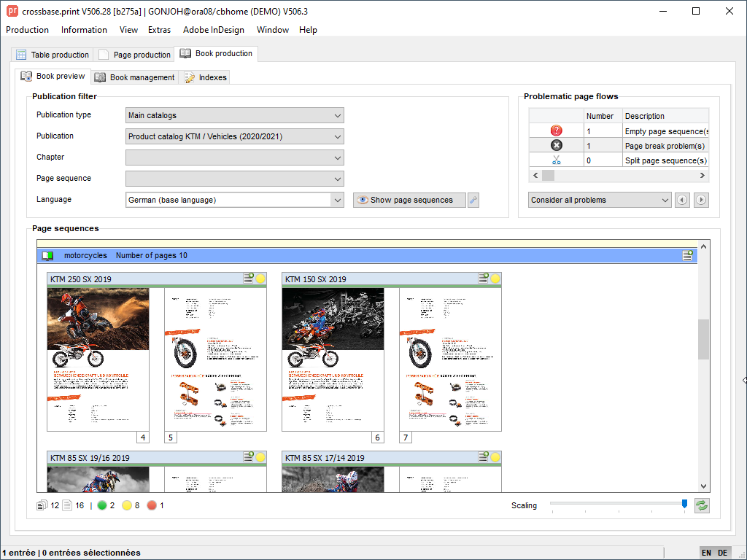Open the Help menu
747x560 pixels.
(308, 29)
